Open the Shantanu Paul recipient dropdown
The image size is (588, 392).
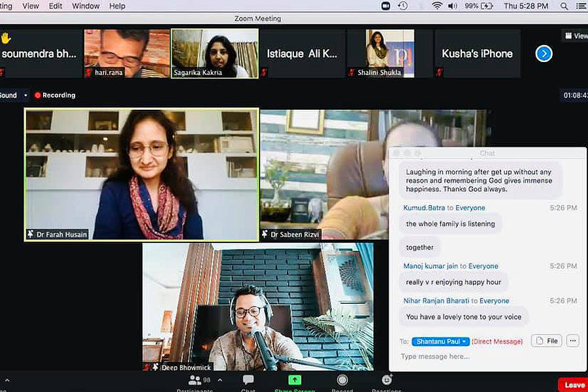440,341
